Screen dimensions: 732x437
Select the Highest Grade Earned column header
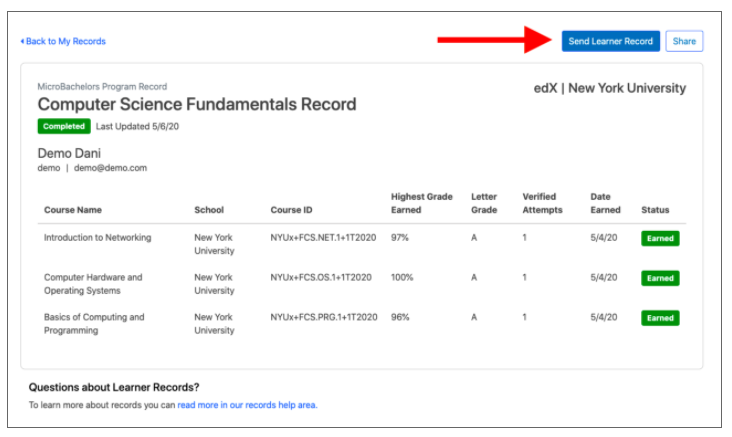tap(421, 203)
